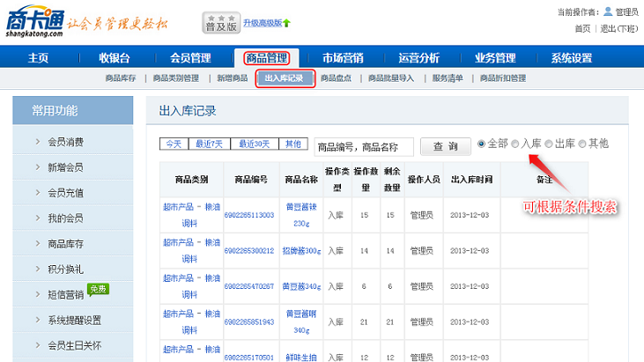This screenshot has height=362, width=644.
Task: Choose the 其他 radio option
Action: pos(582,144)
